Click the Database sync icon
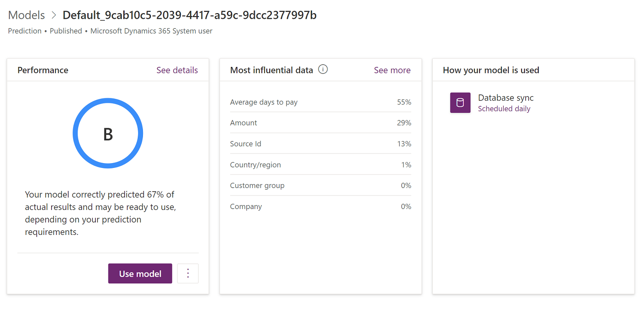Image resolution: width=644 pixels, height=314 pixels. pyautogui.click(x=460, y=102)
